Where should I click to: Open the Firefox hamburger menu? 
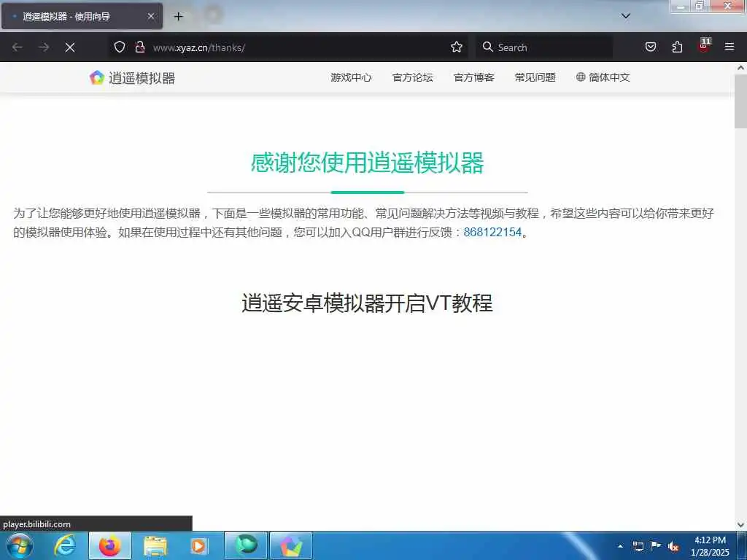[729, 47]
